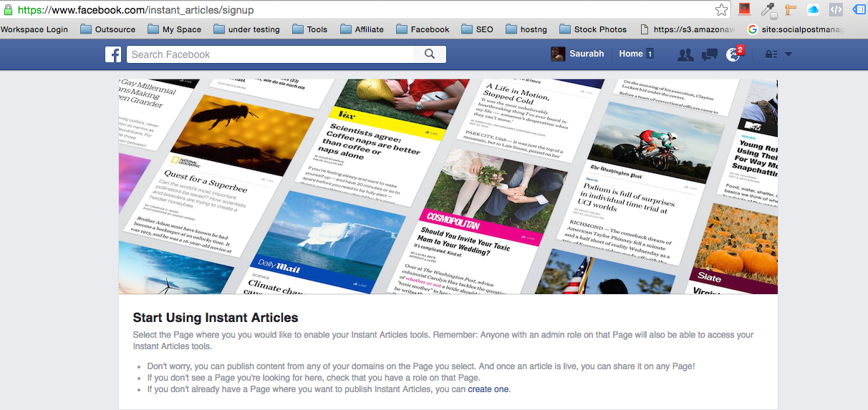Expand the account dropdown arrow
This screenshot has width=868, height=410.
pos(789,54)
